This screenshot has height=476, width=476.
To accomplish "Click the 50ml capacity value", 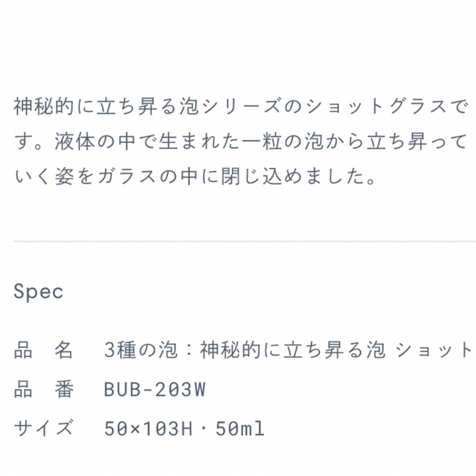I will pos(239,428).
